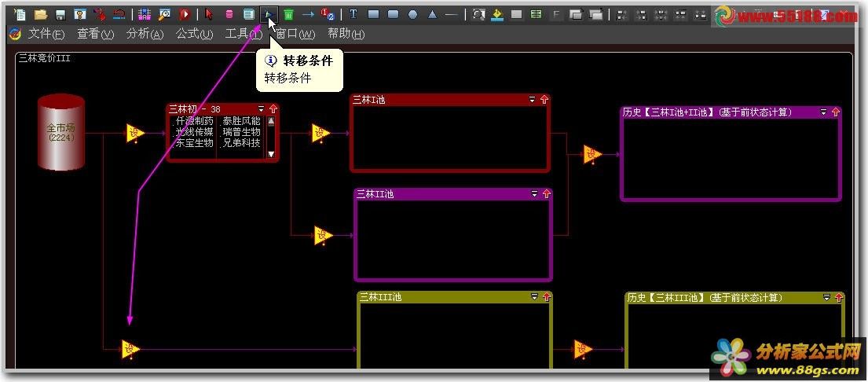Open the 窗口(W) menu
This screenshot has height=382, width=868.
(295, 35)
